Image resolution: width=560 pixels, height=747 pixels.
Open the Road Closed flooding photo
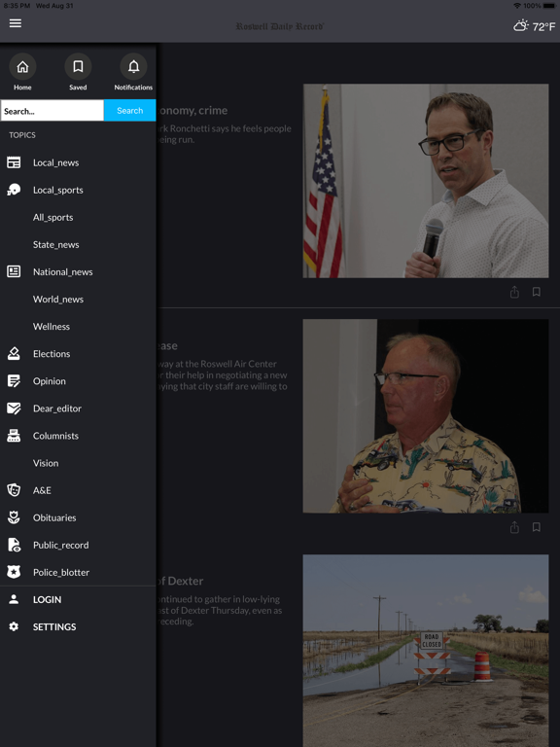pyautogui.click(x=426, y=651)
